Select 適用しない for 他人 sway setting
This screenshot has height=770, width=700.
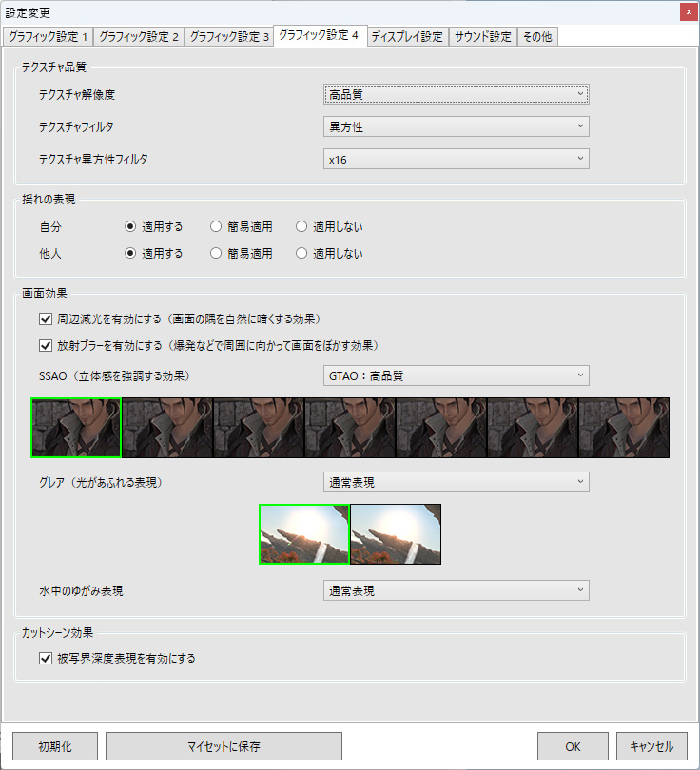(302, 254)
